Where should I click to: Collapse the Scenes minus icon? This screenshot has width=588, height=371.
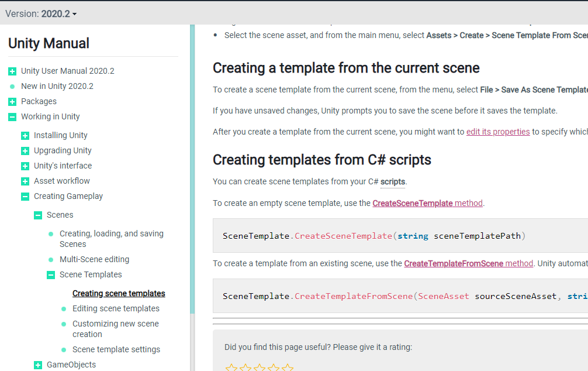coord(38,215)
